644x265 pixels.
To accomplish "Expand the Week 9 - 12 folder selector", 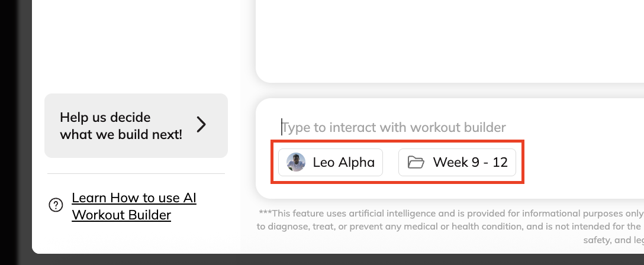I will (x=457, y=162).
